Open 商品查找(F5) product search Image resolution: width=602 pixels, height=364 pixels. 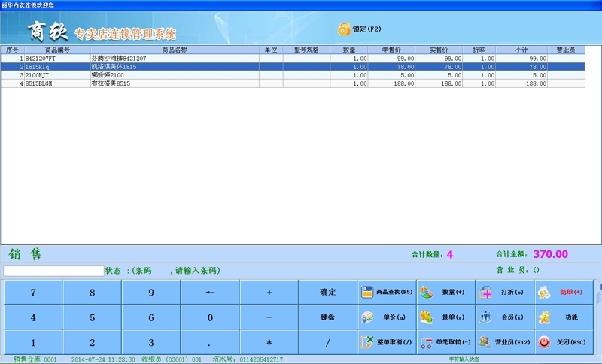[387, 293]
